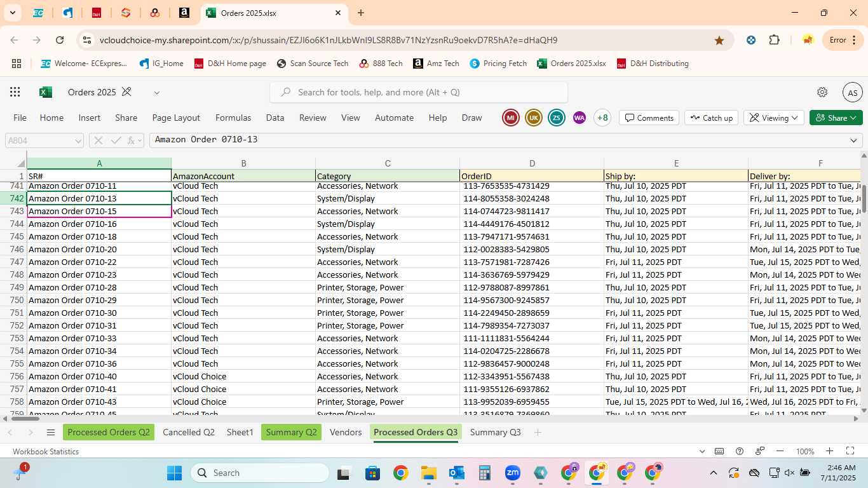Open Outlook from taskbar
Screen dimensions: 868x488
457,473
